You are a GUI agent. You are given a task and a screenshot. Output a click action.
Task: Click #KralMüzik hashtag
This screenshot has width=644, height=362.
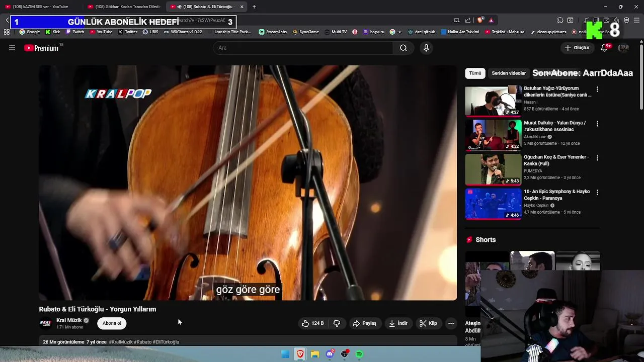click(x=121, y=342)
